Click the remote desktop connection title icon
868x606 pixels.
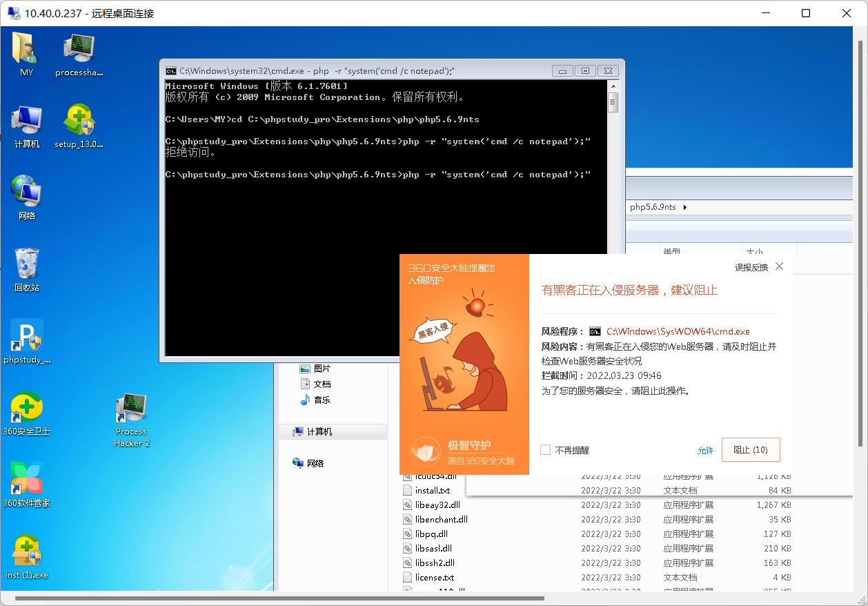[x=14, y=13]
